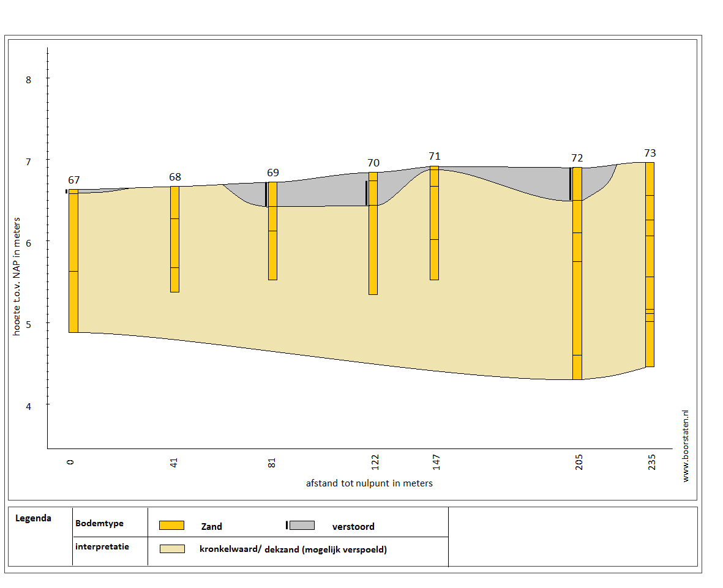Click the gray verstoord legend swatch
Screen dimensions: 723x588
302,526
